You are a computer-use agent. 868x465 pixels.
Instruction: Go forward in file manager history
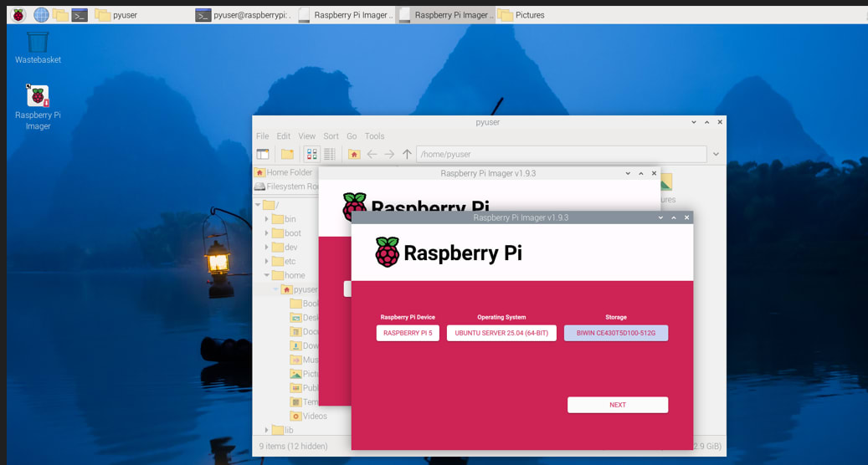pyautogui.click(x=390, y=154)
